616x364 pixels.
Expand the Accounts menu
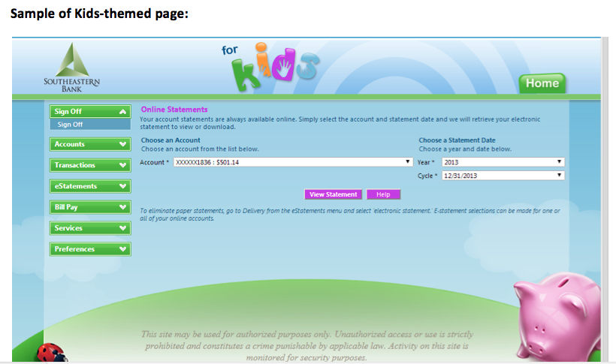(90, 144)
